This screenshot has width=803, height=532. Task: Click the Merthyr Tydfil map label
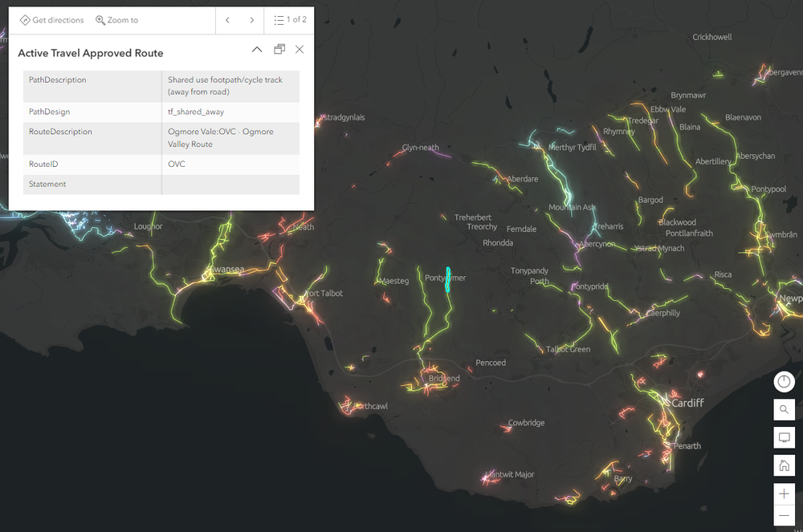(572, 148)
